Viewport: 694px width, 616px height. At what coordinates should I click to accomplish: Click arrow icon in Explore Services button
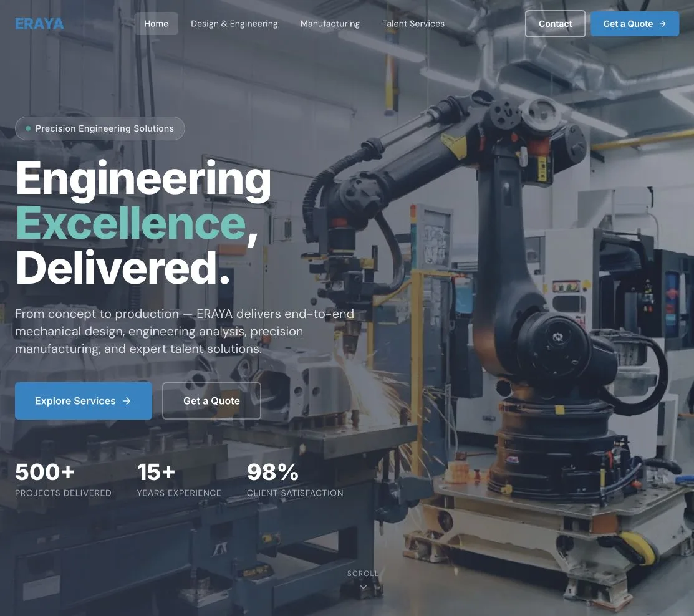tap(127, 401)
